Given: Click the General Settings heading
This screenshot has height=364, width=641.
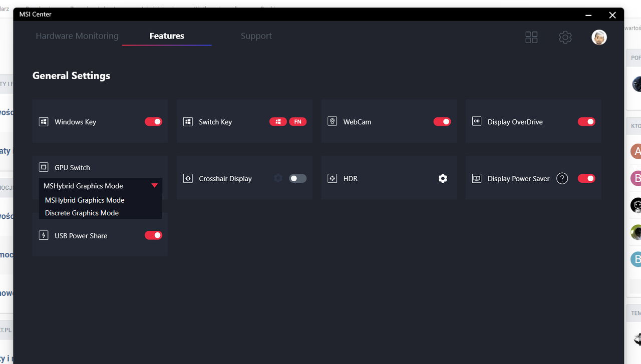Looking at the screenshot, I should click(x=71, y=76).
